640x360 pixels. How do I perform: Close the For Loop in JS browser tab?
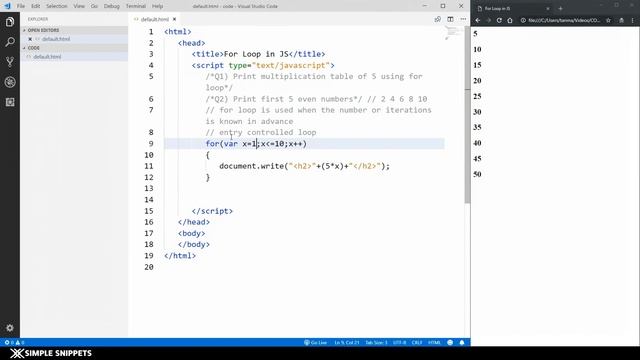pyautogui.click(x=548, y=9)
